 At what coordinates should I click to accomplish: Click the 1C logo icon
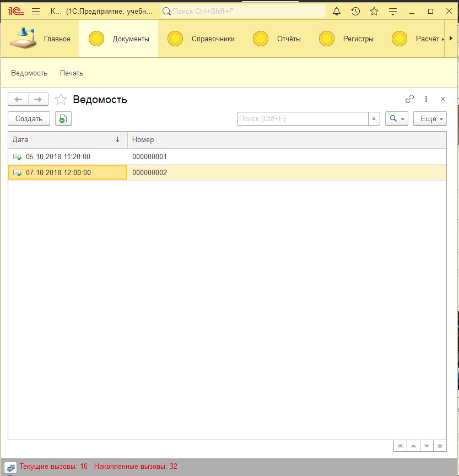pyautogui.click(x=16, y=11)
